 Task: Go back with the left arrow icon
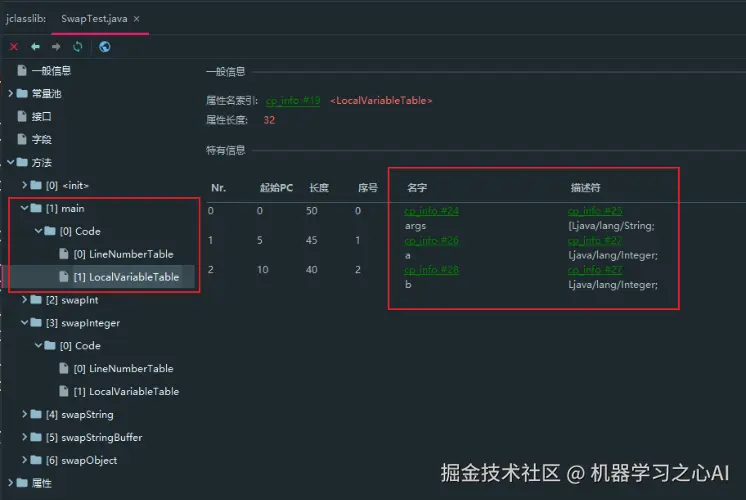tap(35, 47)
